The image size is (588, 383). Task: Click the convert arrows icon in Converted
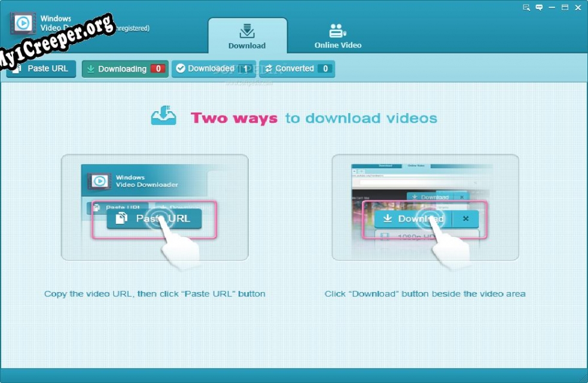tap(267, 69)
